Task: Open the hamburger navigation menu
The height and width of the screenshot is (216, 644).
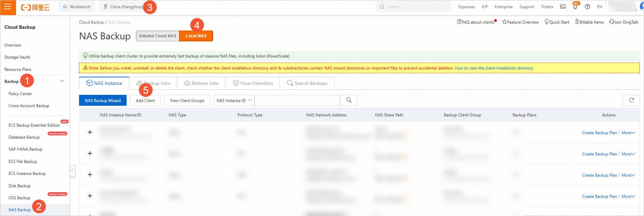Action: pos(8,7)
